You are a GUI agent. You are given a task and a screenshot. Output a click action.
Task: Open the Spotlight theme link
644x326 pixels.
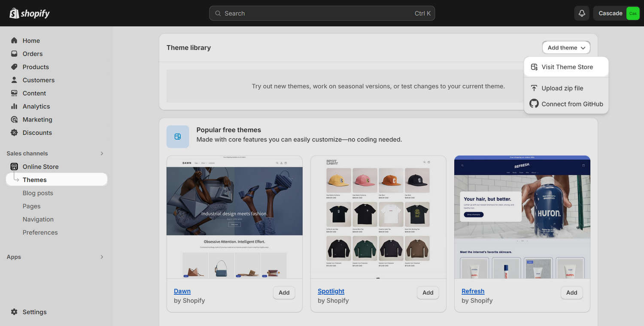pyautogui.click(x=331, y=291)
